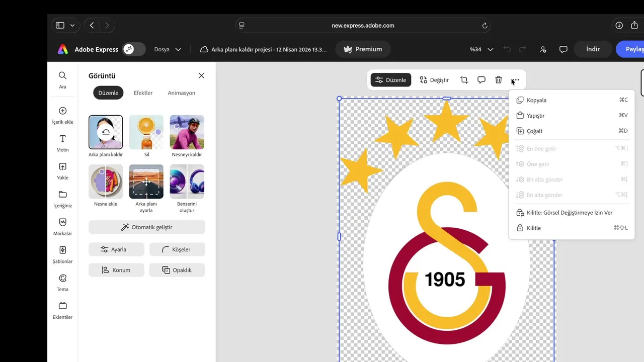The height and width of the screenshot is (362, 644).
Task: Choose Yapıştır from context menu
Action: tap(572, 116)
